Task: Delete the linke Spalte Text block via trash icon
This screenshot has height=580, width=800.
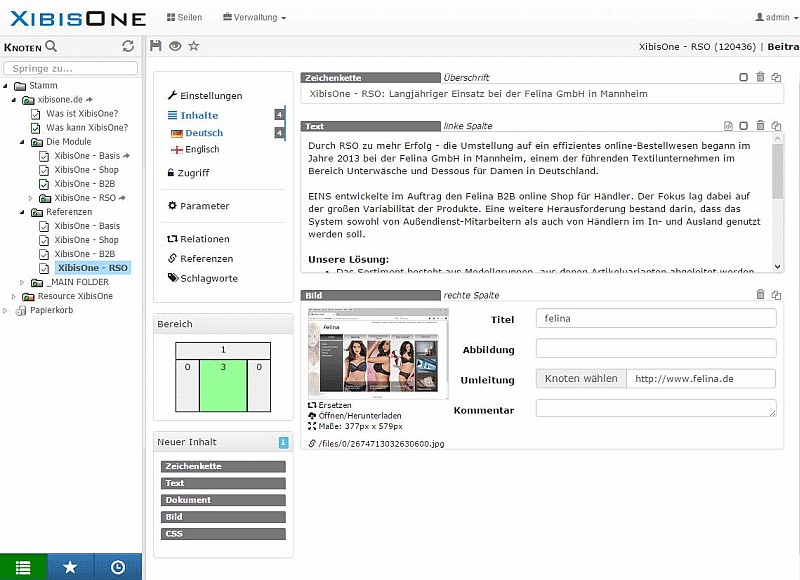Action: [760, 125]
